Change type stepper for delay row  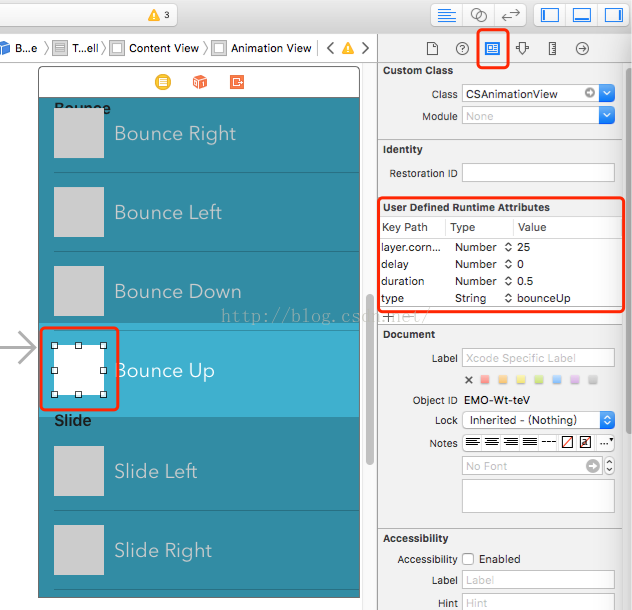[508, 264]
